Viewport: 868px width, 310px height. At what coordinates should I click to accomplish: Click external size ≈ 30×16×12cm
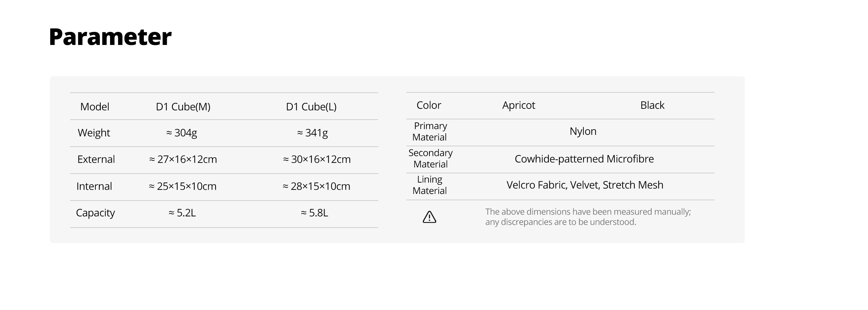317,159
